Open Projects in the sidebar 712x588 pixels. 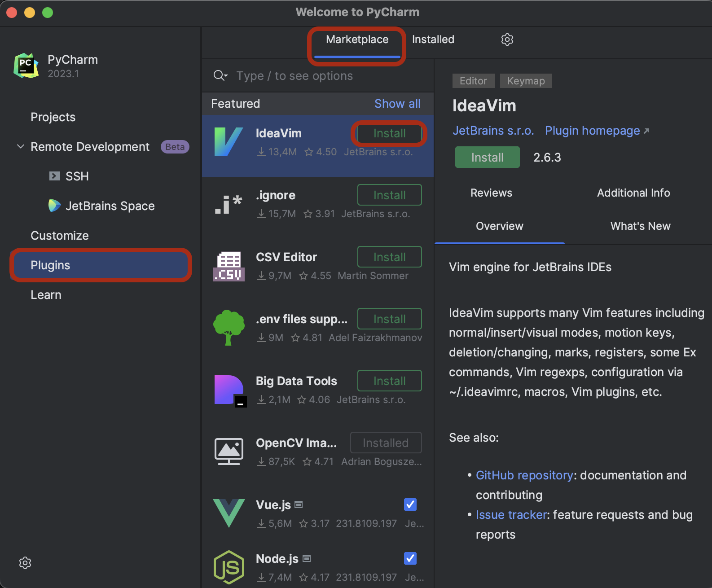pyautogui.click(x=53, y=117)
